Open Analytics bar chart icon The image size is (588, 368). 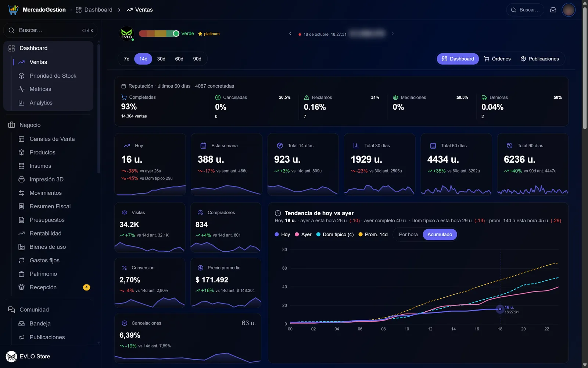pos(22,103)
